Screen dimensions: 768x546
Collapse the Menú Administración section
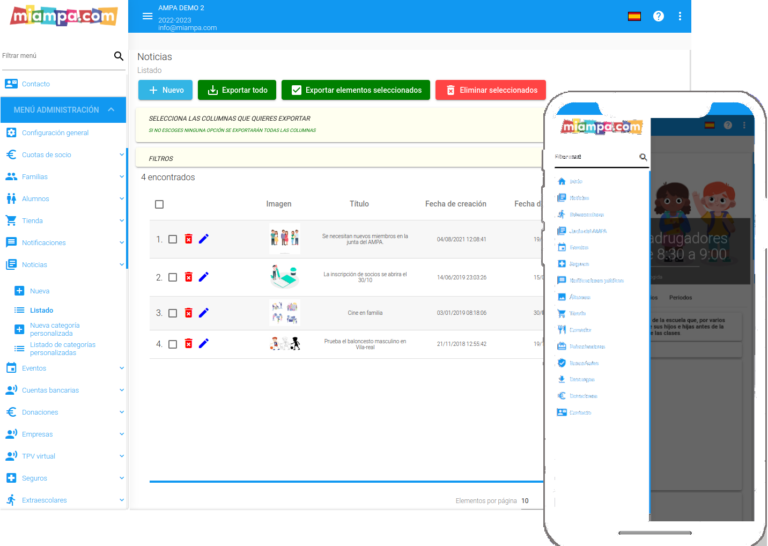pyautogui.click(x=111, y=110)
